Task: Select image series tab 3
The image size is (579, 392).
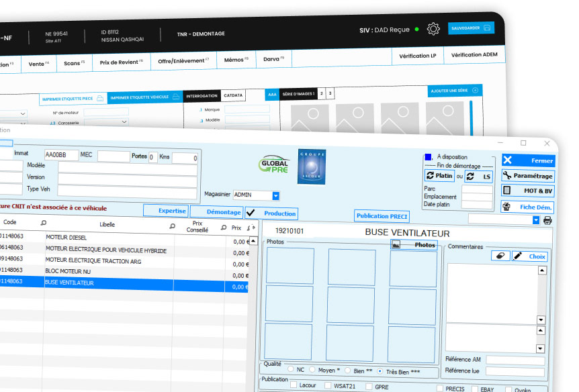Action: click(330, 93)
